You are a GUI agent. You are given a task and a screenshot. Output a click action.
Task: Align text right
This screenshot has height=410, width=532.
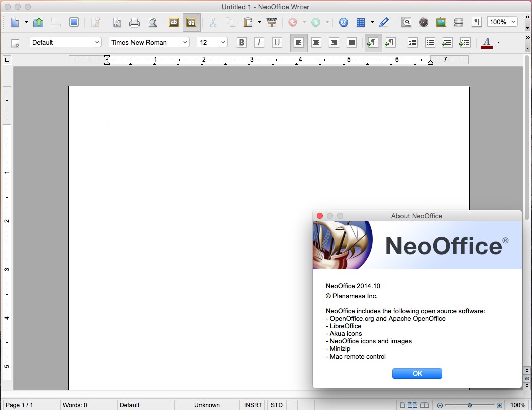(334, 43)
